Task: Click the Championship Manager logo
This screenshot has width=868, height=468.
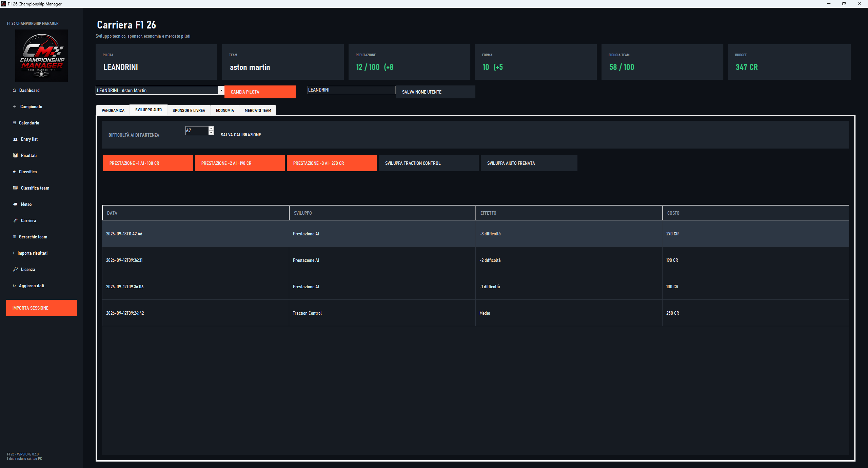Action: (x=41, y=56)
